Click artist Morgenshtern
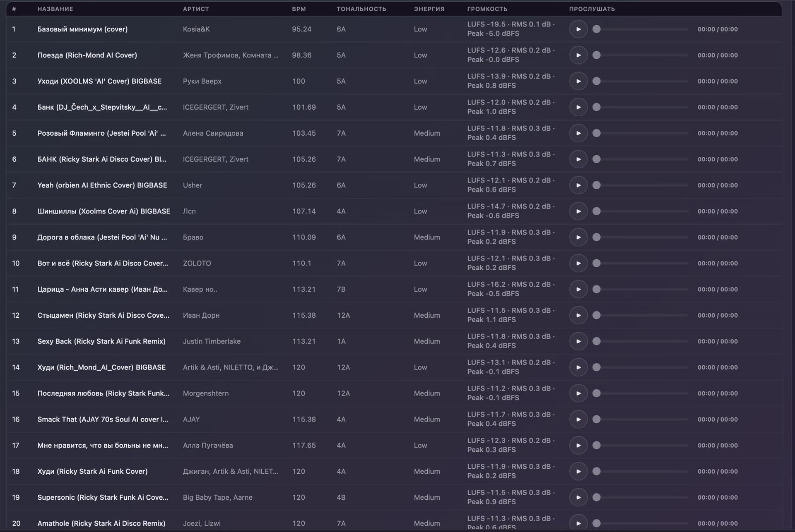 (x=206, y=393)
